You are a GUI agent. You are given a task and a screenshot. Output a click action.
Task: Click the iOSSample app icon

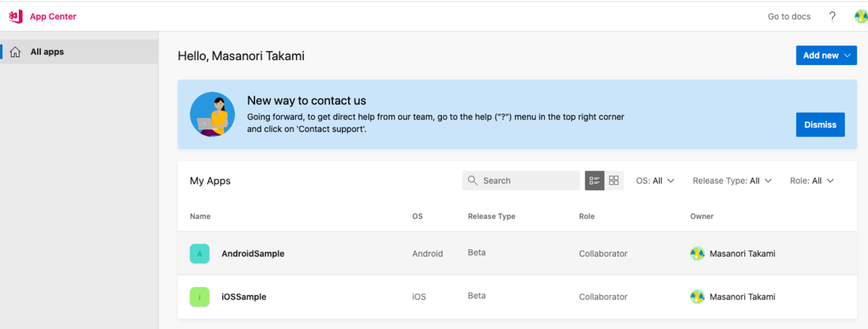click(200, 296)
